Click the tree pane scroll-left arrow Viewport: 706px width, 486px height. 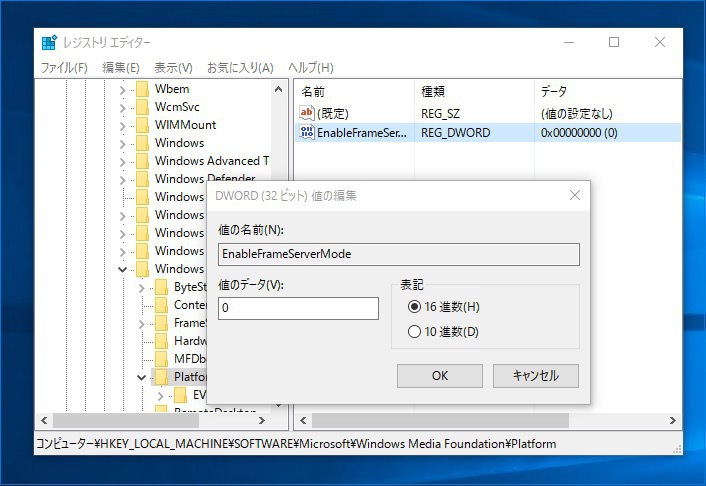tap(44, 421)
